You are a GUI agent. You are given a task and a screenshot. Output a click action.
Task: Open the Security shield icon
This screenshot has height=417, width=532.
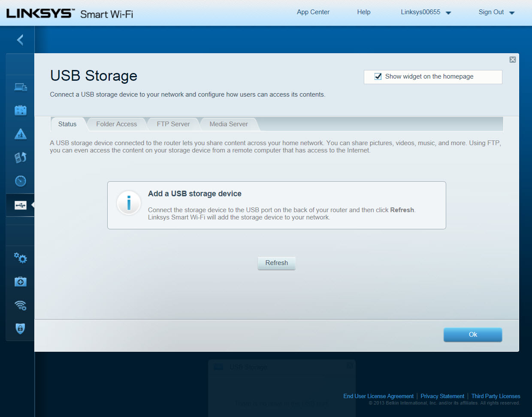click(20, 329)
